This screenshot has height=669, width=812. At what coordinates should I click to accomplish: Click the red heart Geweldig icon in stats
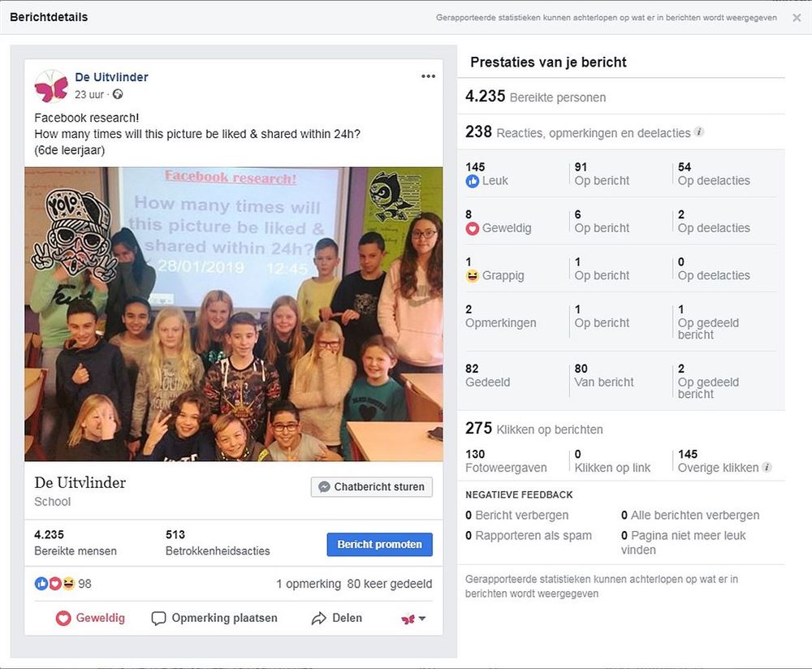(472, 228)
